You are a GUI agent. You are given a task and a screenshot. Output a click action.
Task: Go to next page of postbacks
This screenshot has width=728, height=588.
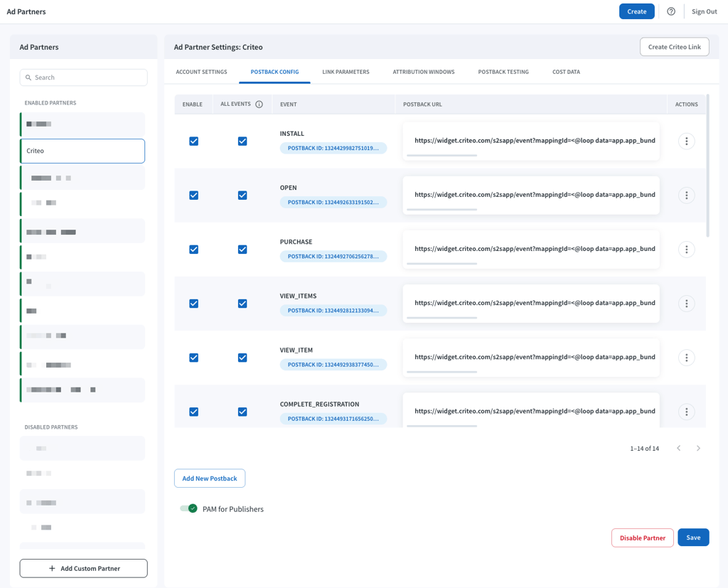click(698, 448)
